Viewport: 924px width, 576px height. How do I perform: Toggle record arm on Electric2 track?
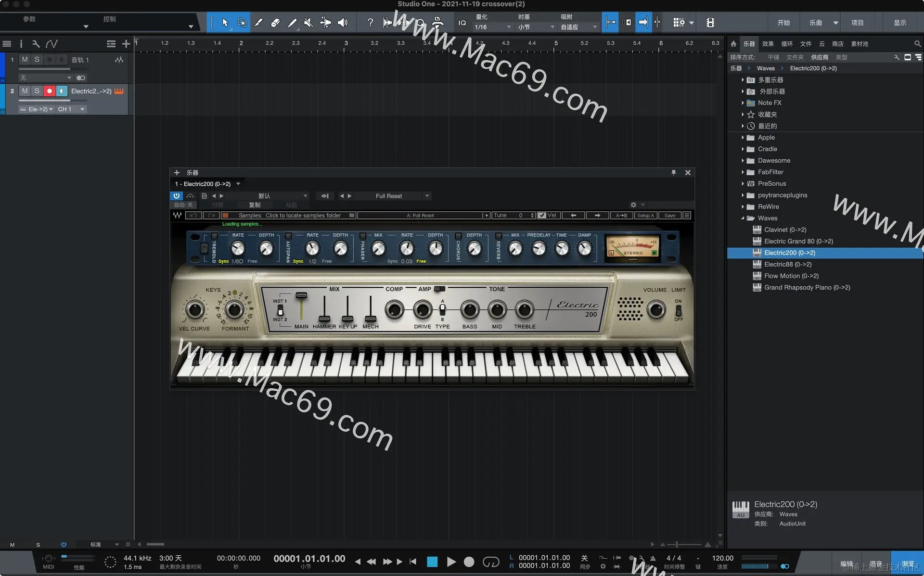(x=49, y=91)
